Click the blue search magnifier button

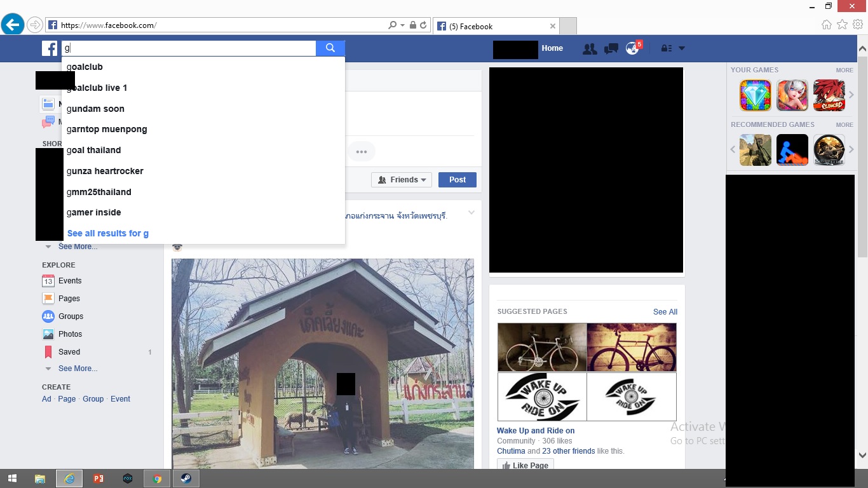click(x=330, y=48)
